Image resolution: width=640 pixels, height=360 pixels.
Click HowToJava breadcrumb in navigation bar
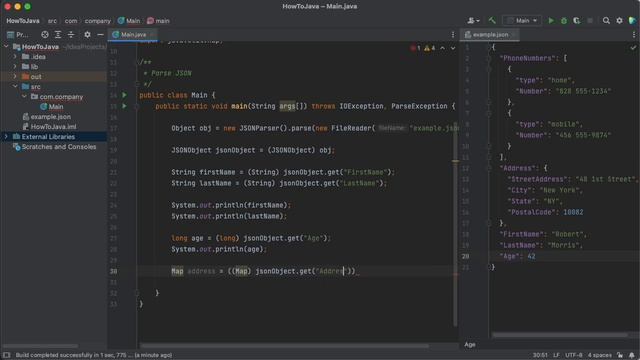coord(23,21)
